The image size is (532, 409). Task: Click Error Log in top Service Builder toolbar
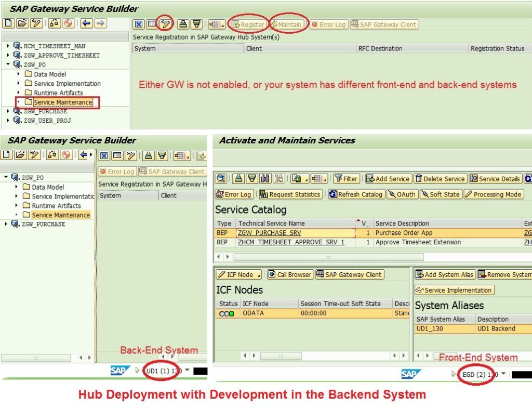[x=329, y=24]
